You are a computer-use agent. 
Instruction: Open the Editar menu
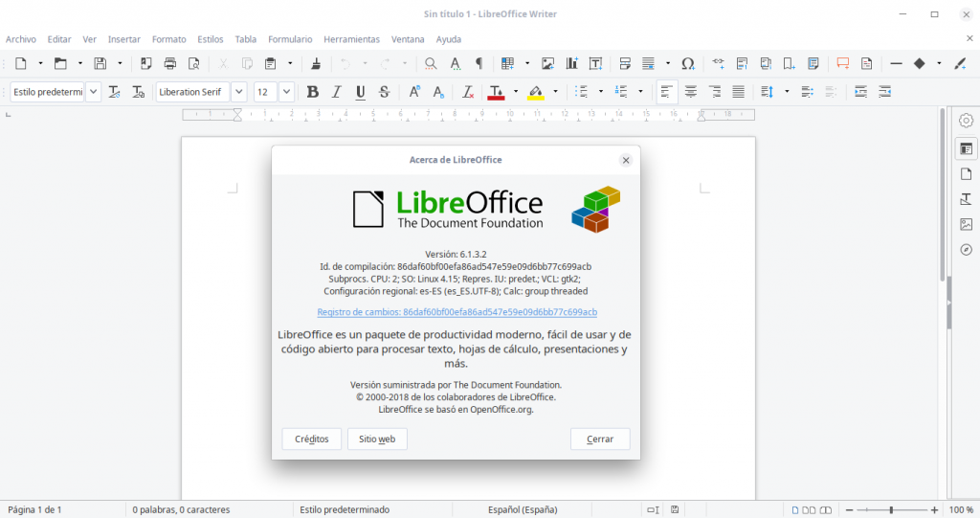[x=59, y=39]
